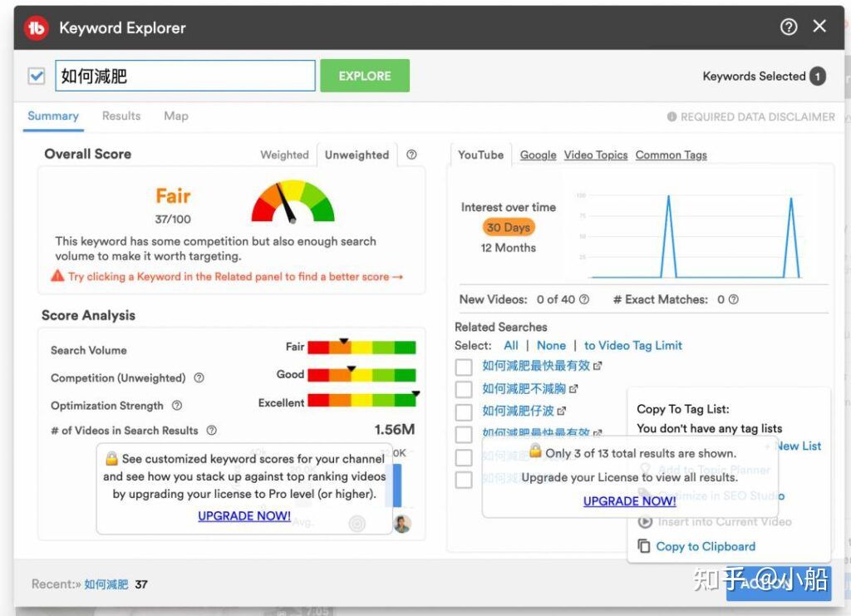Click the Competition color bar
The width and height of the screenshot is (851, 616).
pyautogui.click(x=362, y=374)
